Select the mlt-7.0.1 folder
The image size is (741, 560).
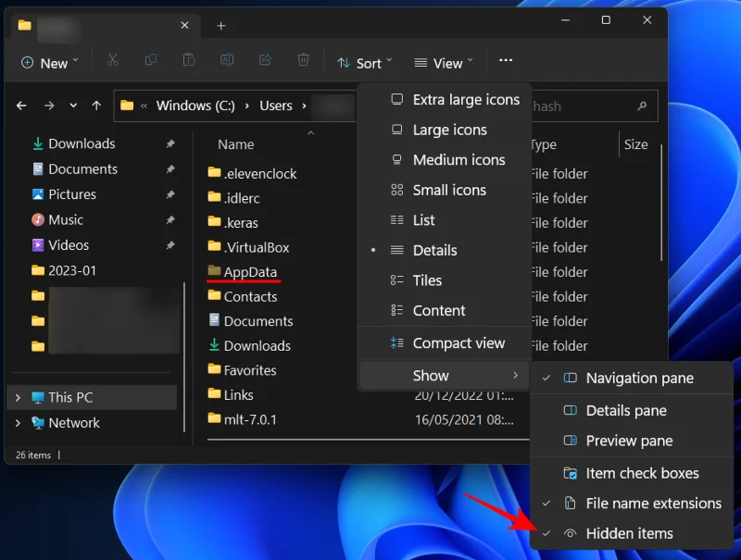coord(242,419)
